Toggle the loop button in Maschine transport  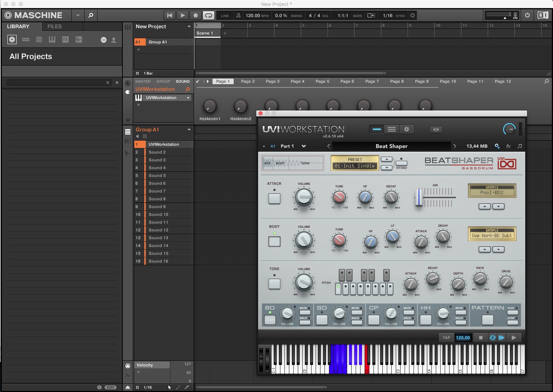click(x=208, y=15)
